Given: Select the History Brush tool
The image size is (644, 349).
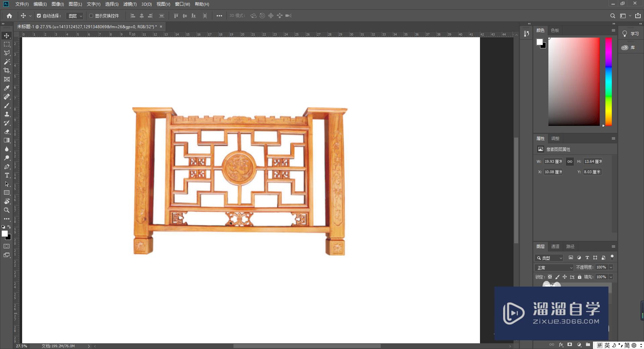Looking at the screenshot, I should tap(7, 123).
